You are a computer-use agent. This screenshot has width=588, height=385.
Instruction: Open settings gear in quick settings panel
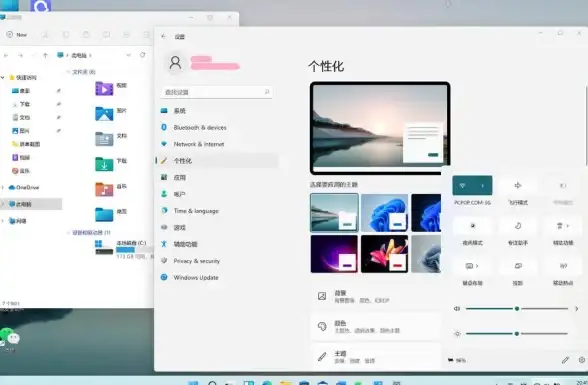click(582, 360)
